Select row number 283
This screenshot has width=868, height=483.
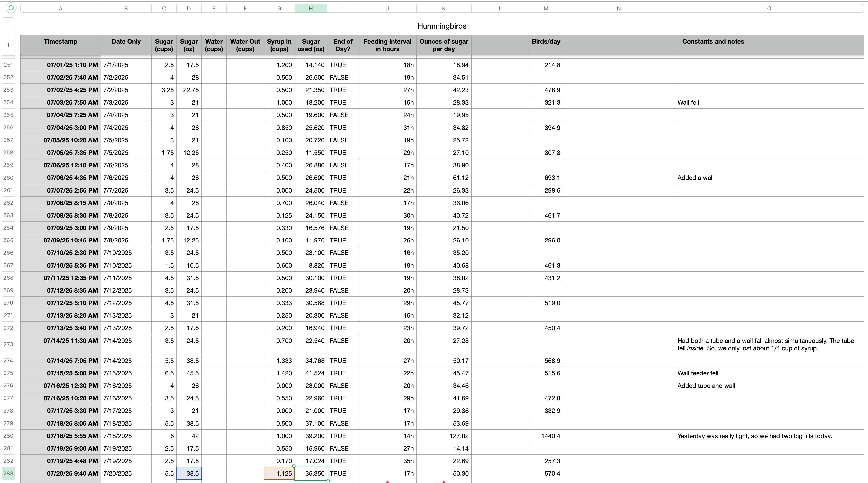pyautogui.click(x=8, y=473)
